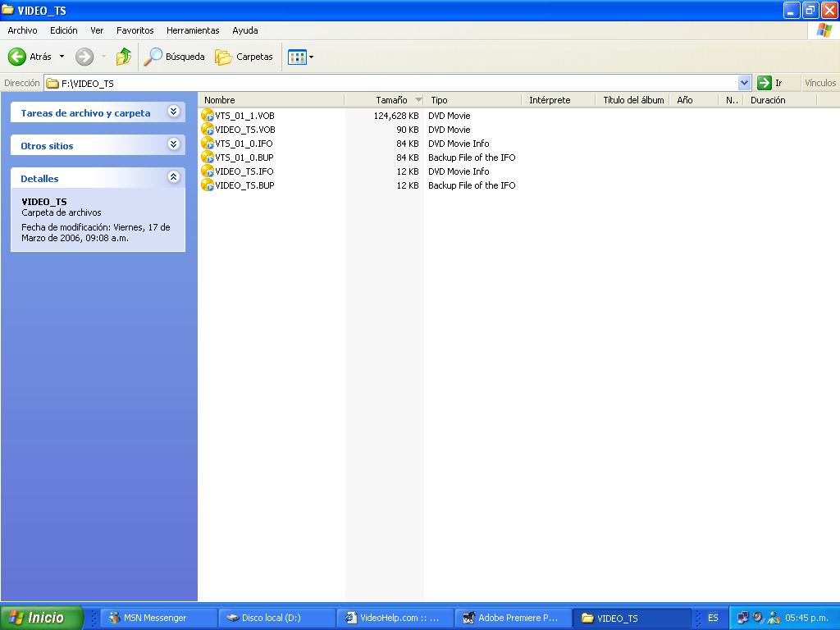This screenshot has height=630, width=840.
Task: Sort by the Tamaño column header
Action: pos(384,100)
